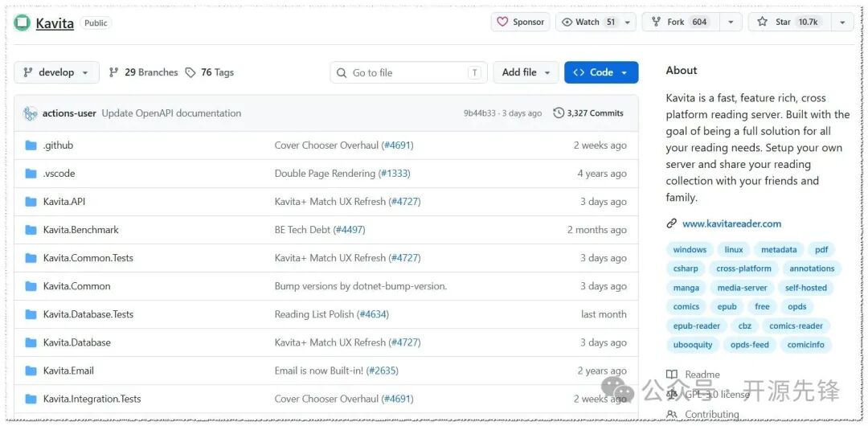Click the Watch eye button
This screenshot has height=426, width=868.
(589, 23)
